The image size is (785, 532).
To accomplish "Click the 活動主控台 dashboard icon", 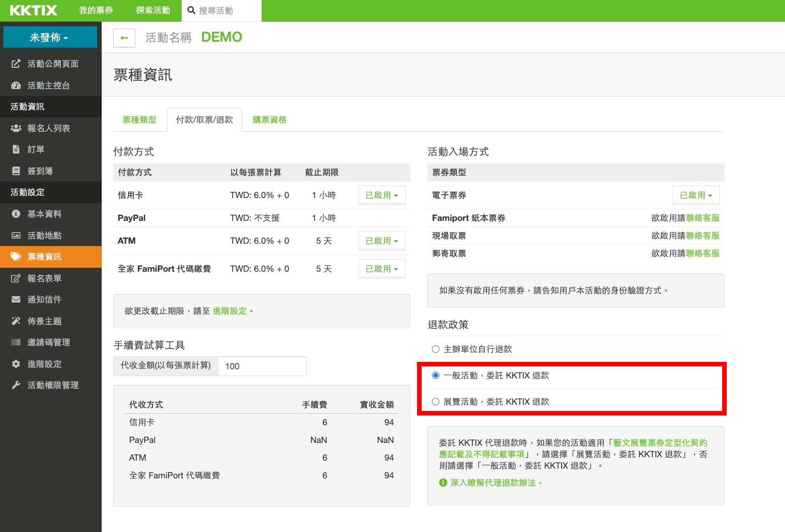I will tap(16, 86).
